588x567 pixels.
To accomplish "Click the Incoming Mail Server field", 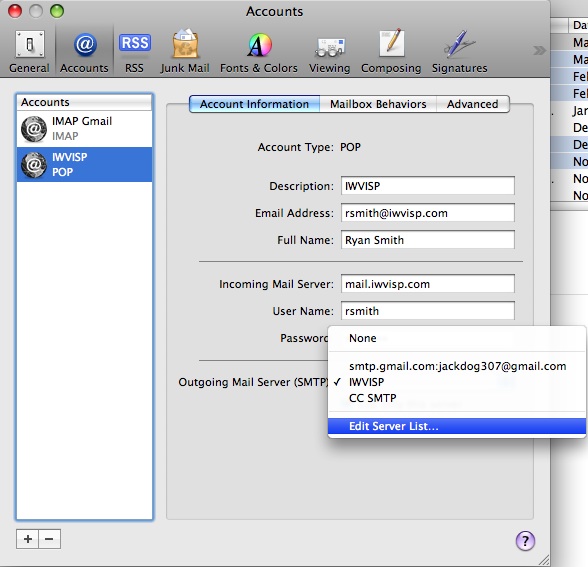I will [x=428, y=284].
